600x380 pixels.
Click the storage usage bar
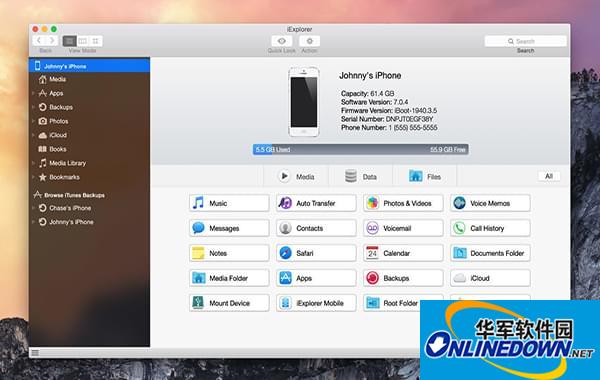[360, 149]
